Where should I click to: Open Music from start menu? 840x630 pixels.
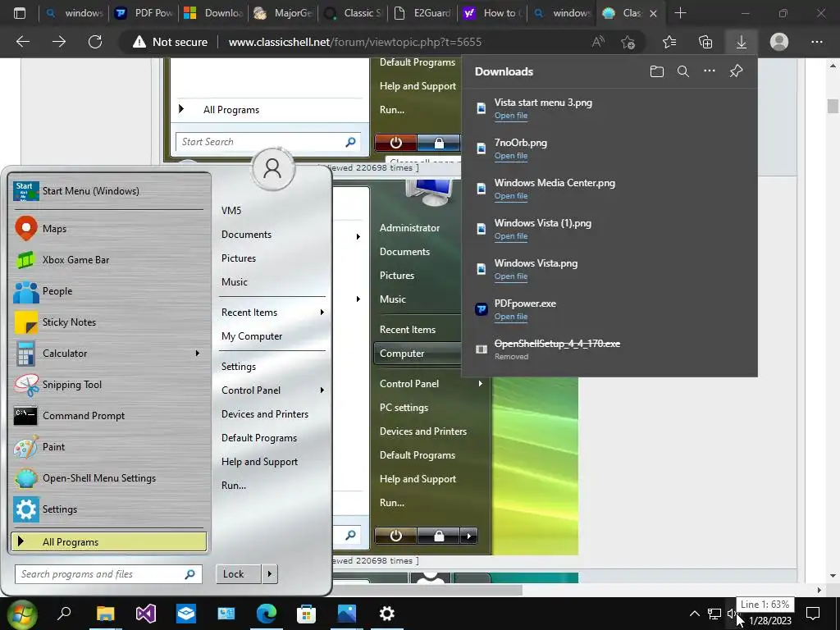(234, 282)
